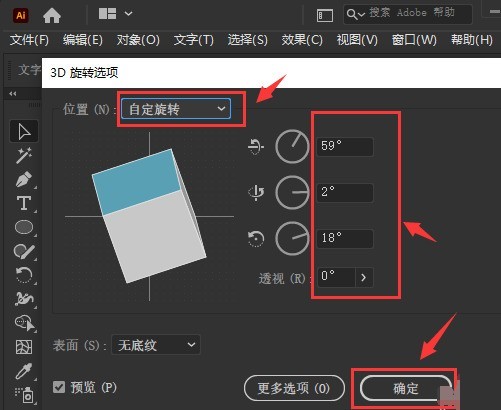The height and width of the screenshot is (410, 501).
Task: Open the 文件(F) menu
Action: [x=29, y=40]
